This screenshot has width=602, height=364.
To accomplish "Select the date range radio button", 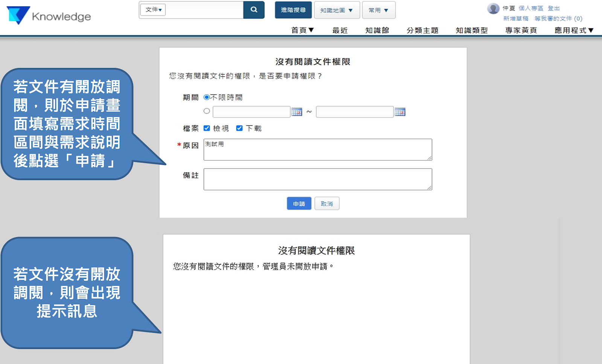I will tap(207, 111).
